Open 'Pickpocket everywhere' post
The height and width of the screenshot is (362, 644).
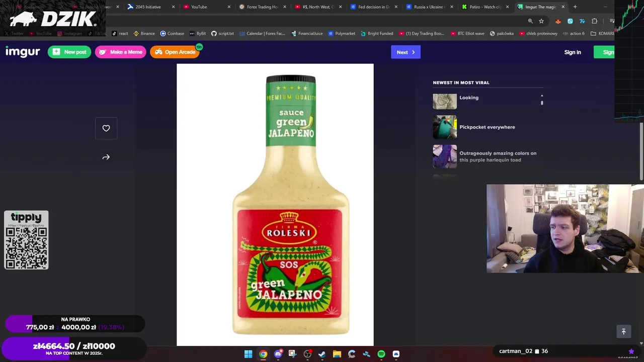pos(487,127)
